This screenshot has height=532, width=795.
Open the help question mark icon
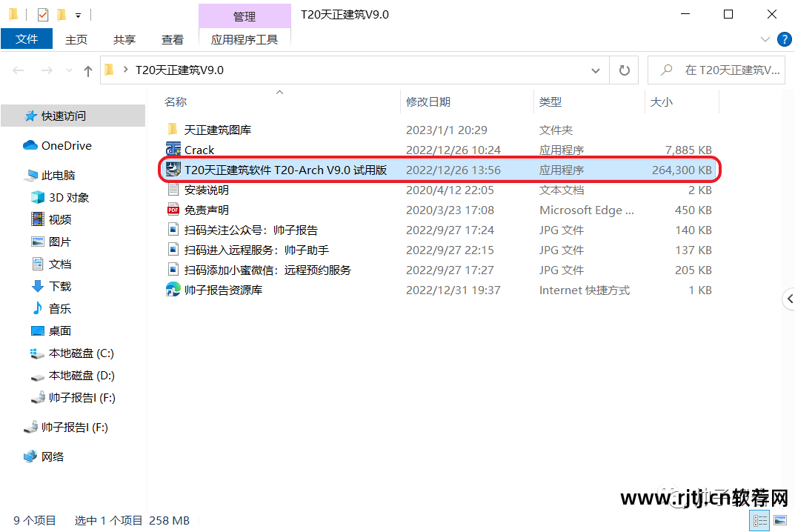tap(784, 39)
